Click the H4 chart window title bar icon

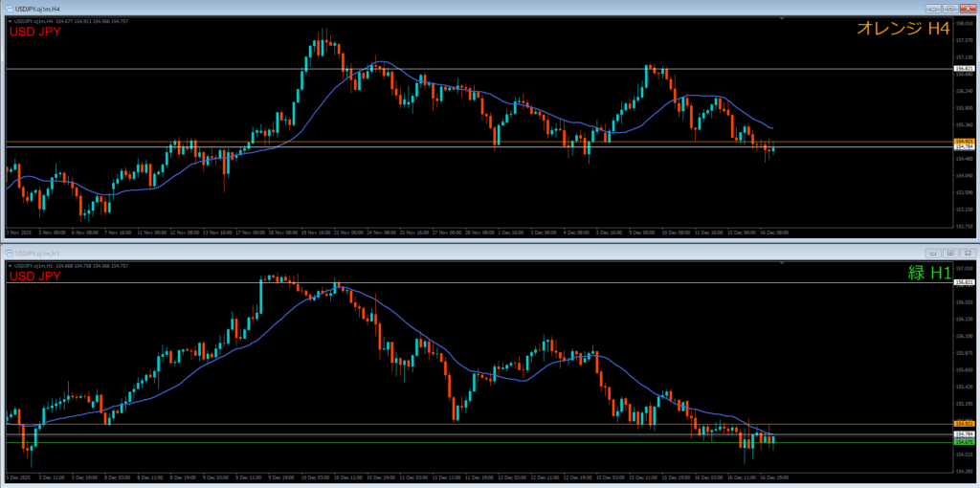click(x=8, y=8)
